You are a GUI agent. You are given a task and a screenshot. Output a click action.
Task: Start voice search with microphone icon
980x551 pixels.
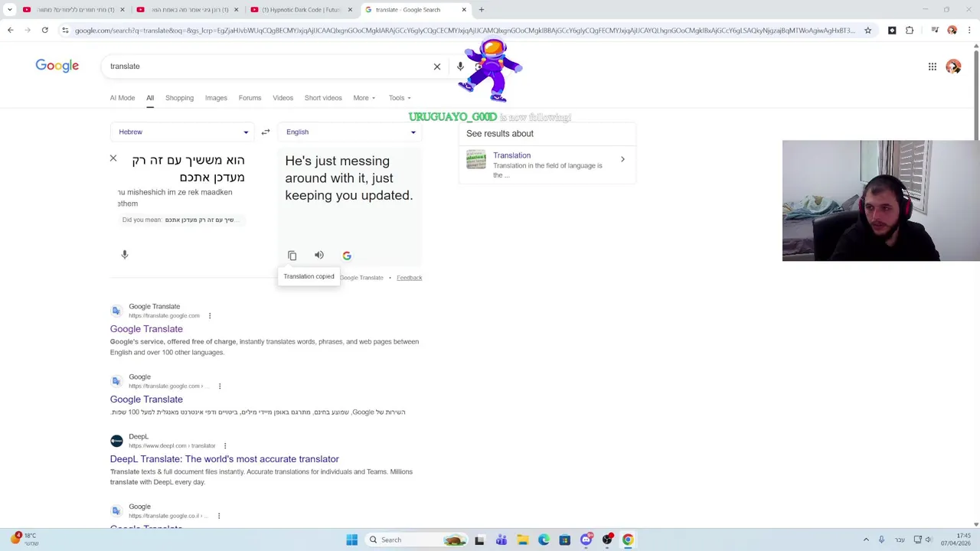coord(460,67)
